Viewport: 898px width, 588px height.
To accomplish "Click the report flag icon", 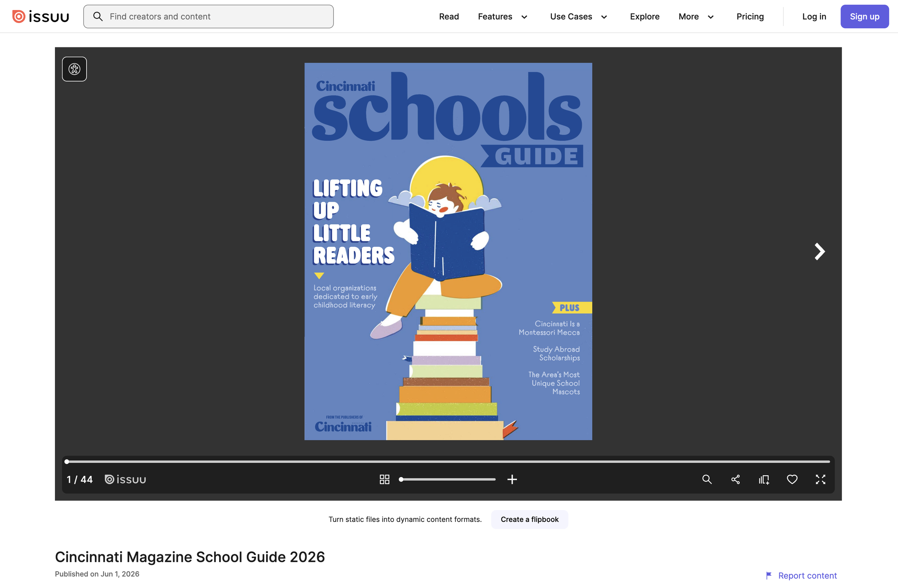I will 769,575.
